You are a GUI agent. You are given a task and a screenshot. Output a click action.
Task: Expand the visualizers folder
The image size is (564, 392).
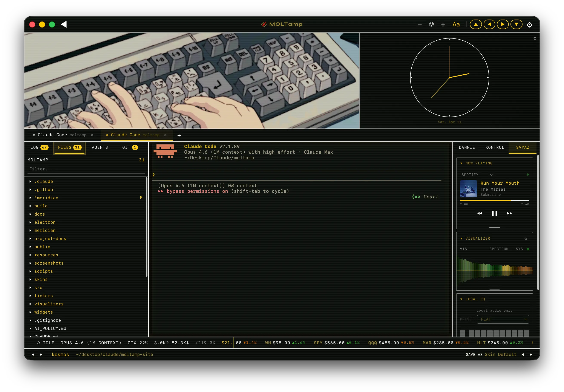pos(86,304)
